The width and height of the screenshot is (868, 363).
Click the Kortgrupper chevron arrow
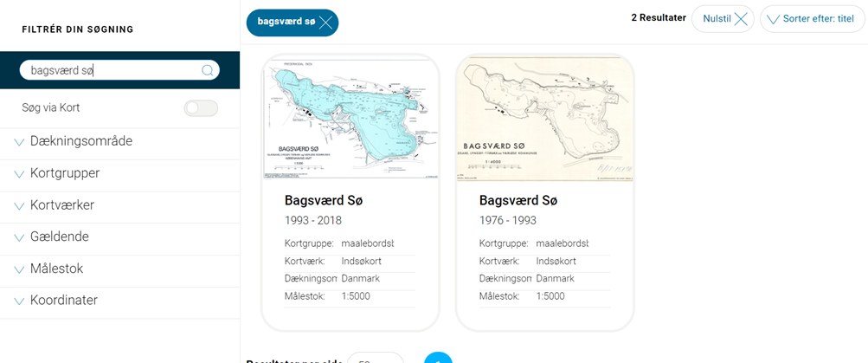[19, 174]
